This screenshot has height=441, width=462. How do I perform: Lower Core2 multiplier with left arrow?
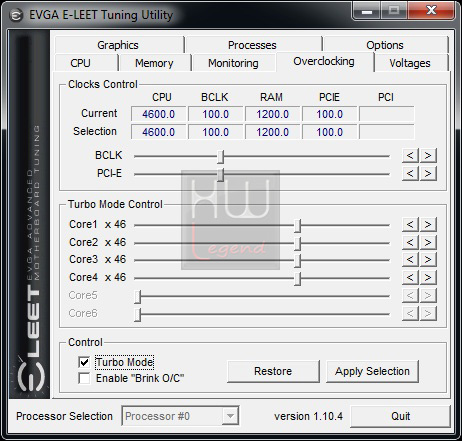410,243
